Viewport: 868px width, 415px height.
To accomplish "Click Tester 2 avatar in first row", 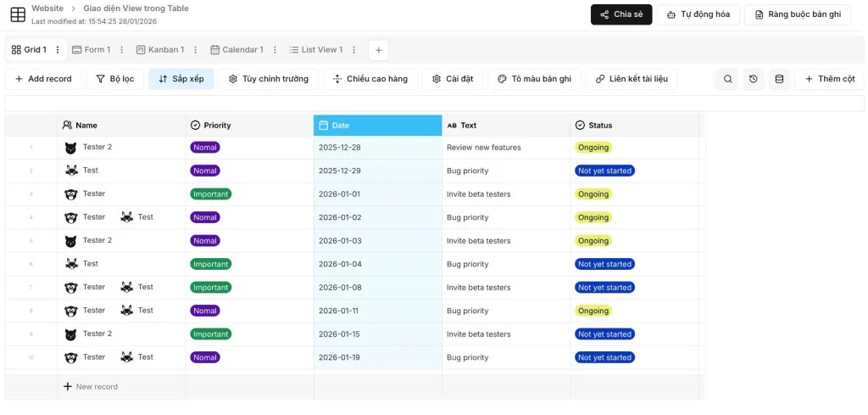I will (71, 148).
